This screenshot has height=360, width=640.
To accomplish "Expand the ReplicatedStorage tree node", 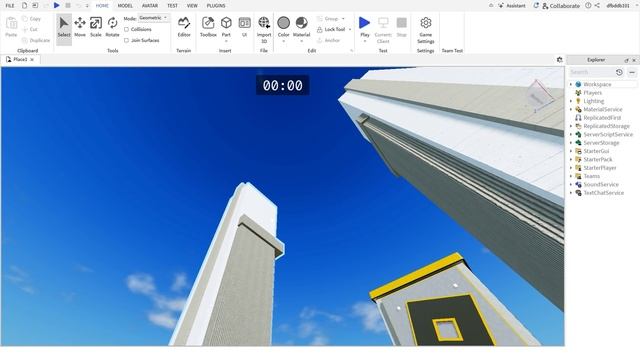I will [x=571, y=126].
